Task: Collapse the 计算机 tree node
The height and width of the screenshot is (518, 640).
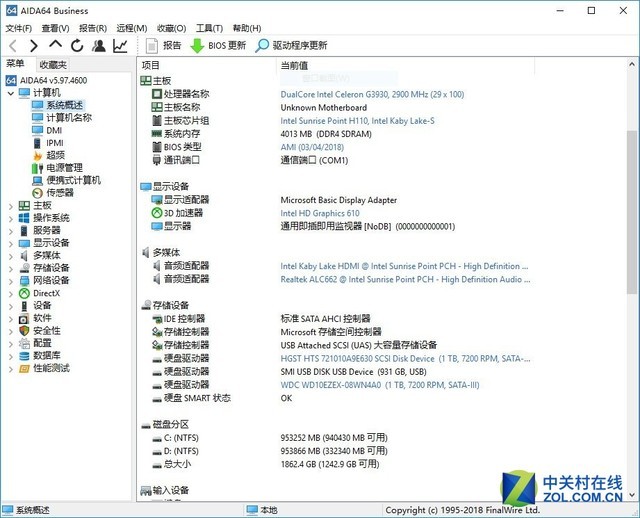Action: tap(11, 93)
